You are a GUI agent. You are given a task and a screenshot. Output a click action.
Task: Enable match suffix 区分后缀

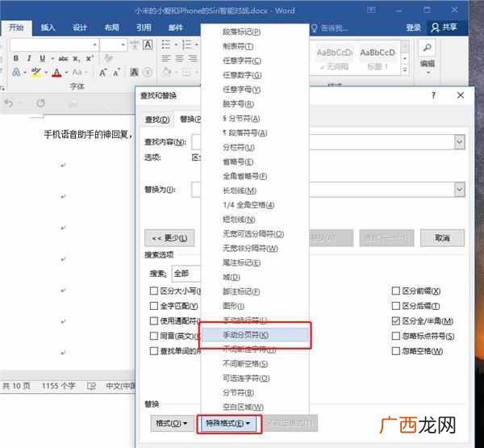tap(395, 306)
